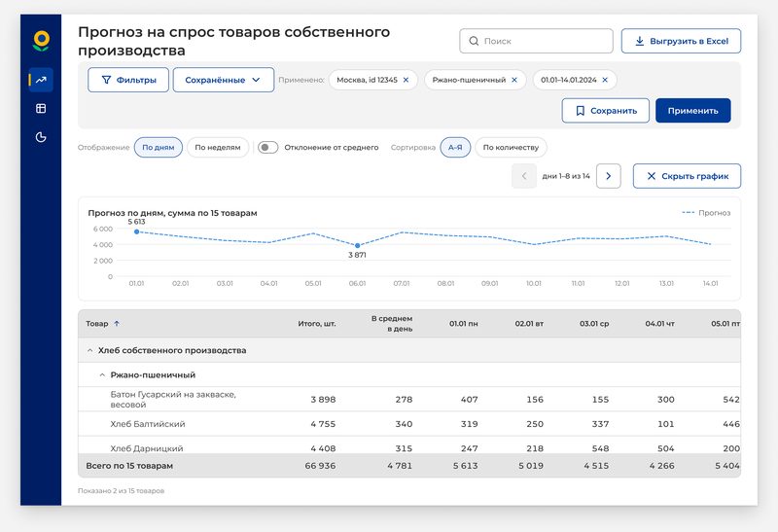Click the дни 1–8 из 14 indicator
This screenshot has width=778, height=532.
pyautogui.click(x=566, y=176)
